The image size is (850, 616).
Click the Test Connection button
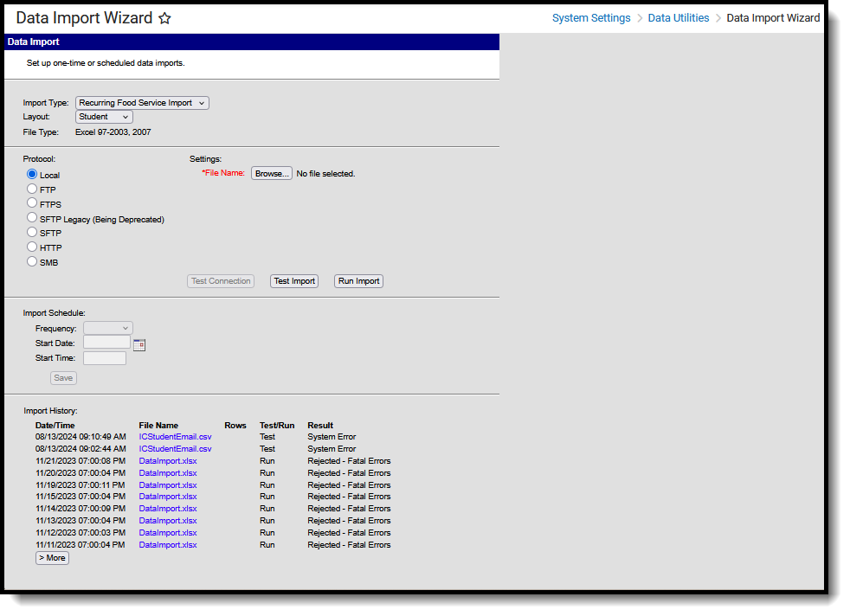click(x=221, y=281)
